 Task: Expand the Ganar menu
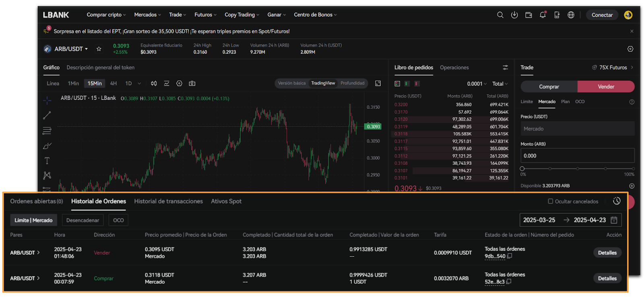pyautogui.click(x=277, y=15)
